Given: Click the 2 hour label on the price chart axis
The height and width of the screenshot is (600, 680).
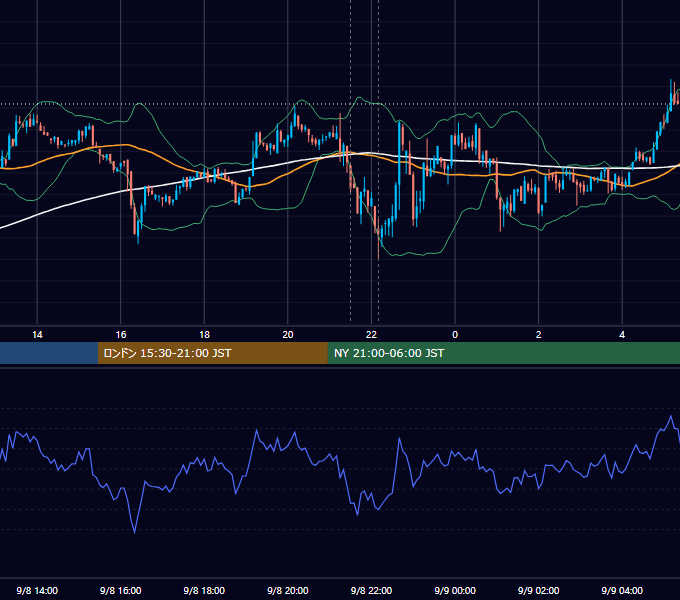Looking at the screenshot, I should (539, 335).
